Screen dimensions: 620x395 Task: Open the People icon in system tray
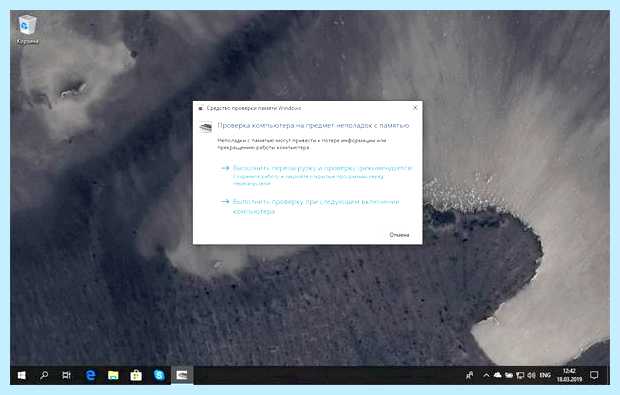(470, 375)
